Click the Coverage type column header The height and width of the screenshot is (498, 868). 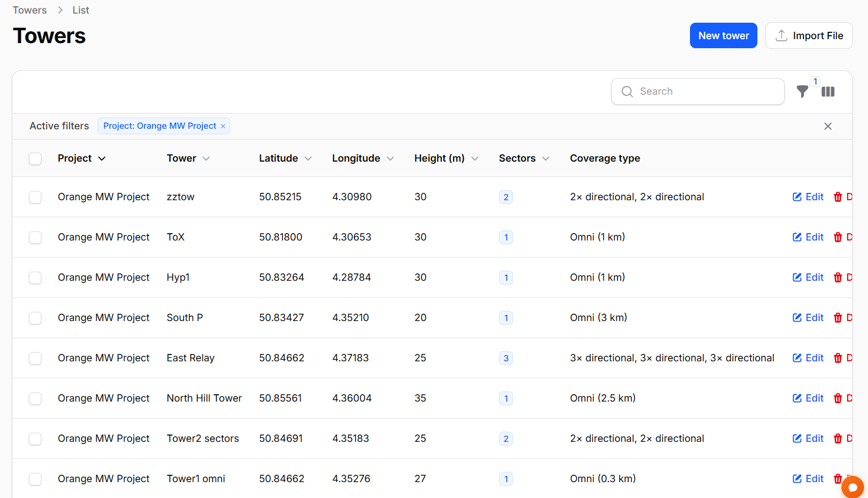pos(605,158)
